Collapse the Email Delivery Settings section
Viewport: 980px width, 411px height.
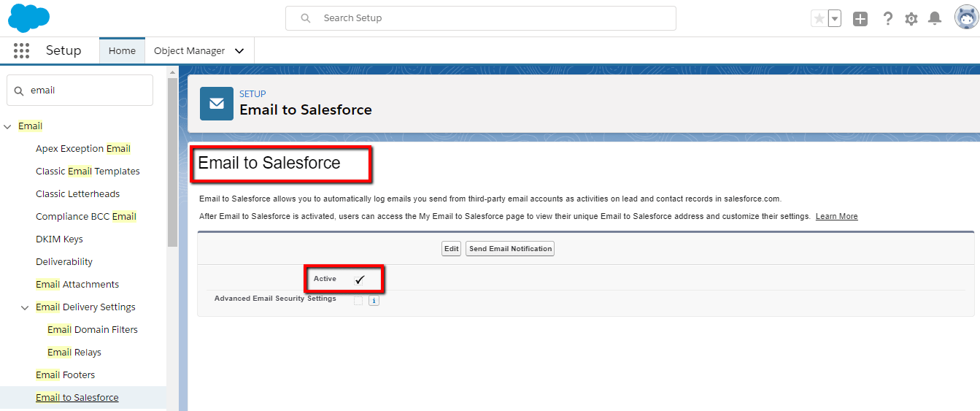tap(25, 307)
